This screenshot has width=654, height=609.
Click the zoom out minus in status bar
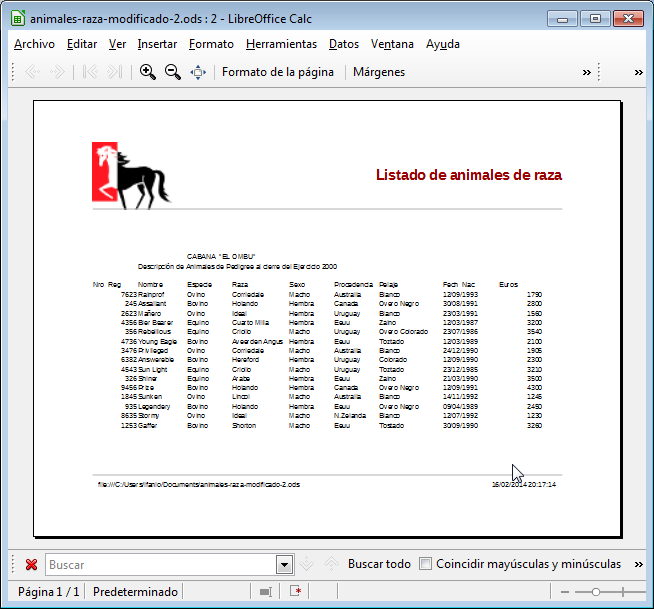tap(565, 592)
